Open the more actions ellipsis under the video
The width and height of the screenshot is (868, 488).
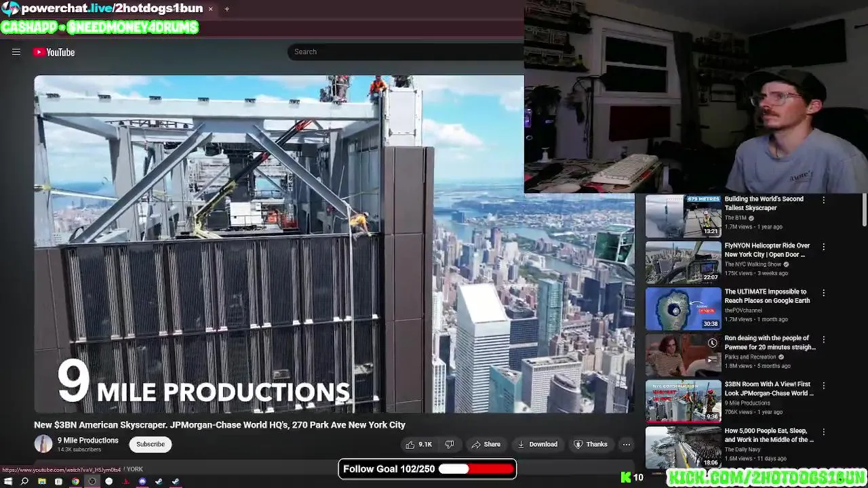(x=627, y=445)
